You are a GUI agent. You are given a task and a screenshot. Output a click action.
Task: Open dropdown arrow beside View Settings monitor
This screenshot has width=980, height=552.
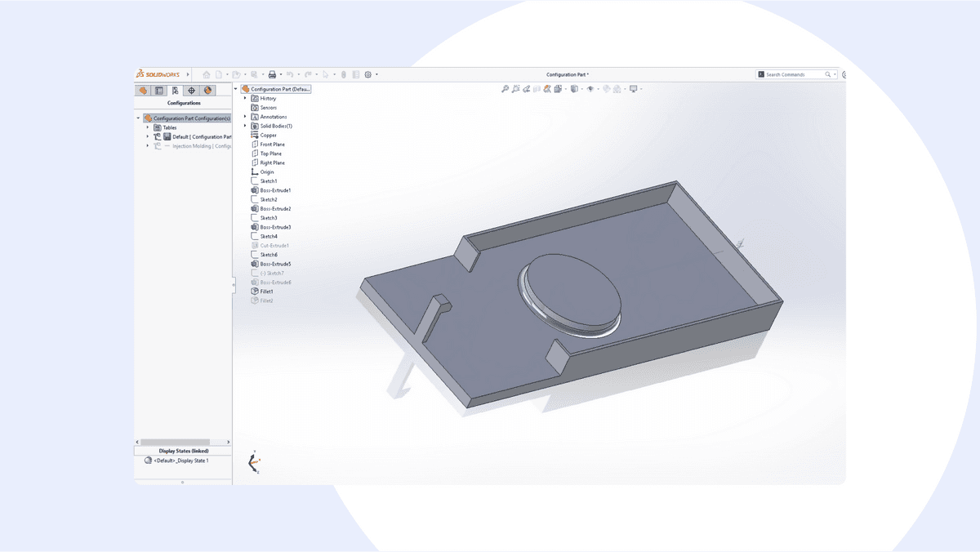[641, 88]
